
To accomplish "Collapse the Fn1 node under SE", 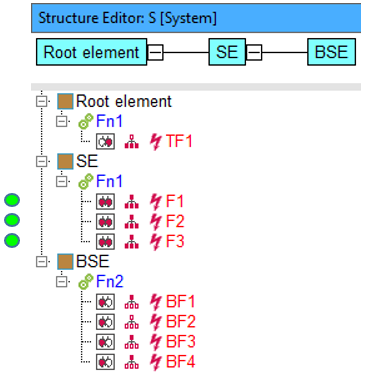I will coord(61,182).
